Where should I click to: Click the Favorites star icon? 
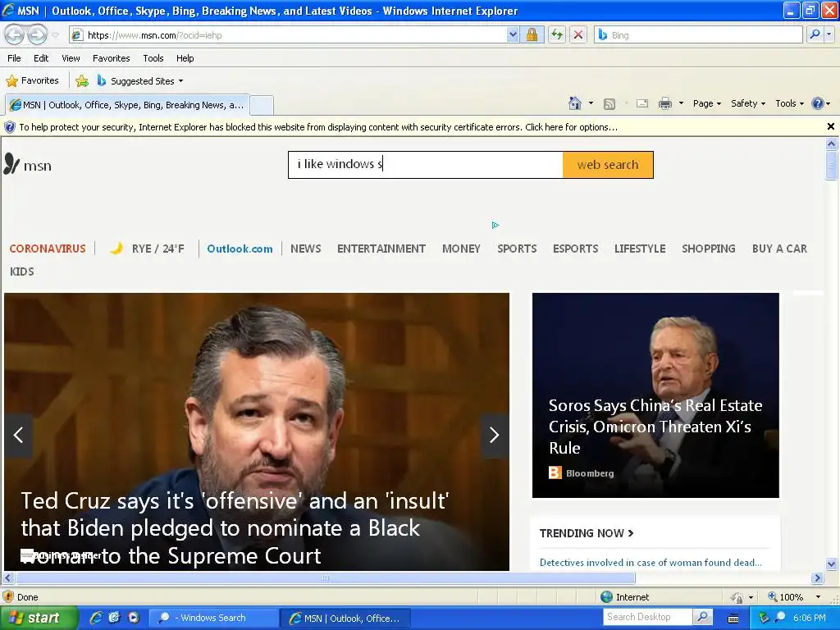[11, 81]
